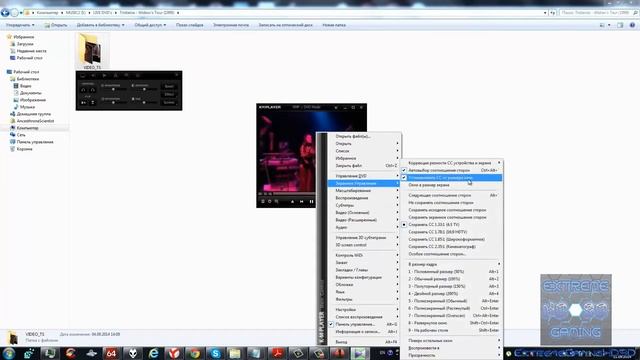This screenshot has height=360, width=640.
Task: Expand 'Открыть' submenu
Action: click(x=364, y=144)
